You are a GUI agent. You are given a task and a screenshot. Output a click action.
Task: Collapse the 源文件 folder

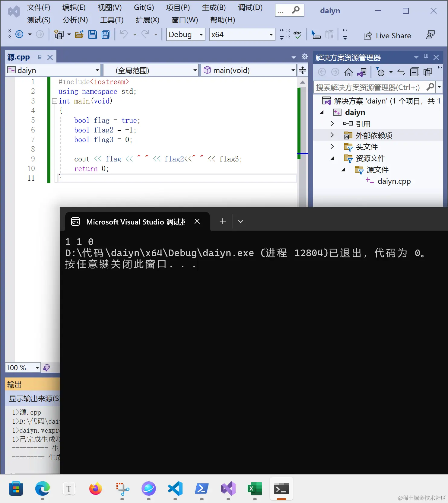(x=344, y=170)
